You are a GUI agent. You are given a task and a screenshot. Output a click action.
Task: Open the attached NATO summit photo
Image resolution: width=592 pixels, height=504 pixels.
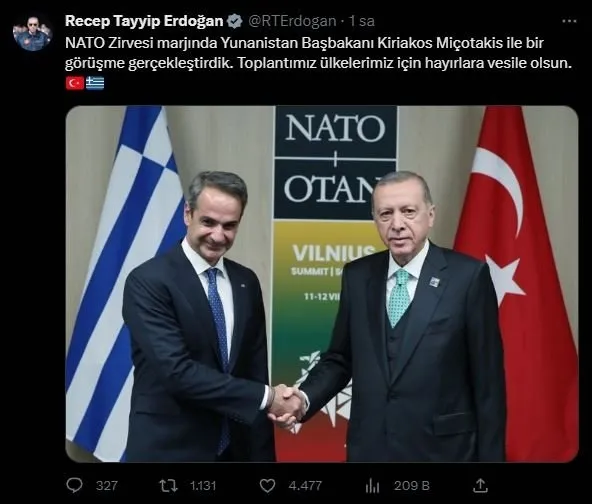(322, 284)
